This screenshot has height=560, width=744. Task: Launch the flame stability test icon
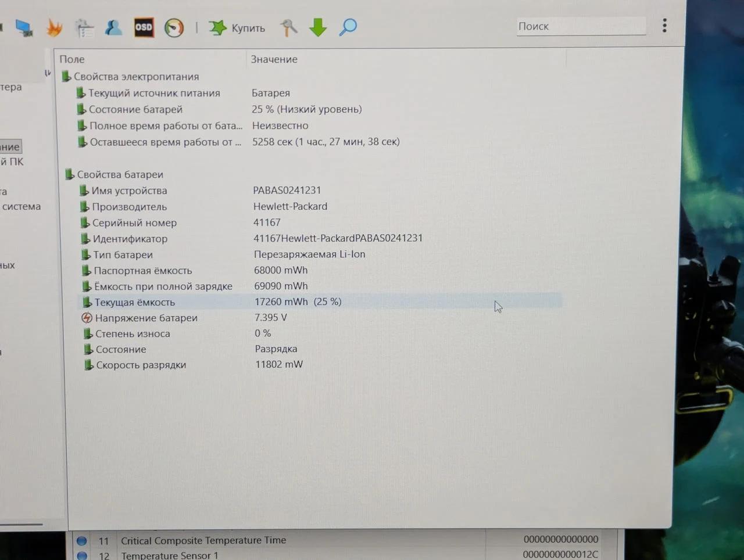54,28
